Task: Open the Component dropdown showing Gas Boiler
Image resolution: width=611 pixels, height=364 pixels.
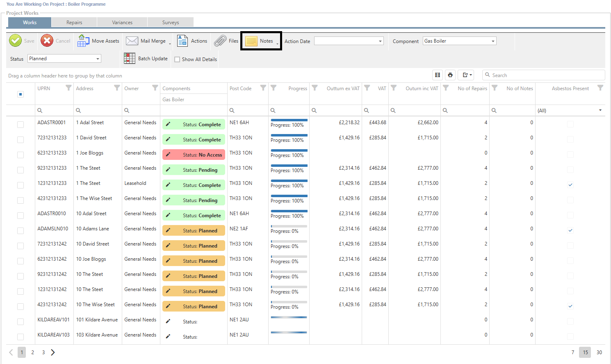Action: click(493, 41)
